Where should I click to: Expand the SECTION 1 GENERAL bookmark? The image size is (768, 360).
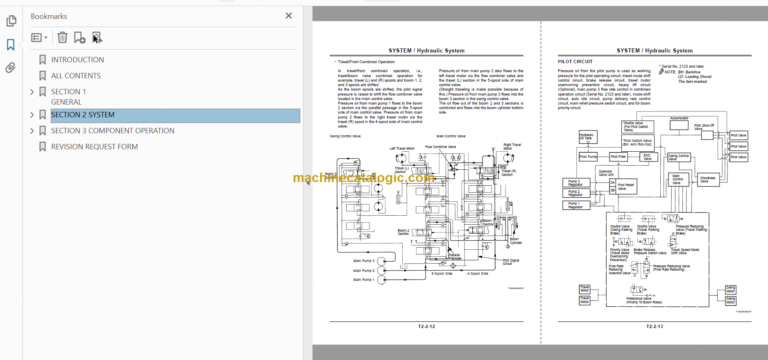(x=32, y=92)
